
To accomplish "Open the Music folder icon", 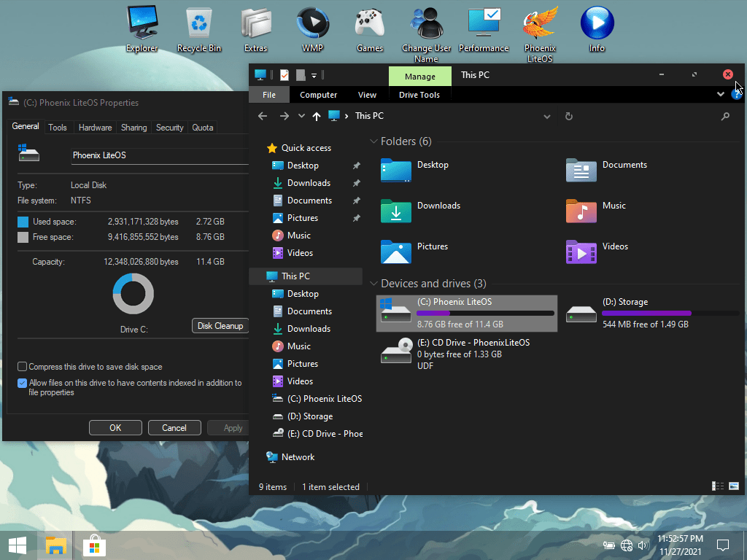I will [x=581, y=211].
